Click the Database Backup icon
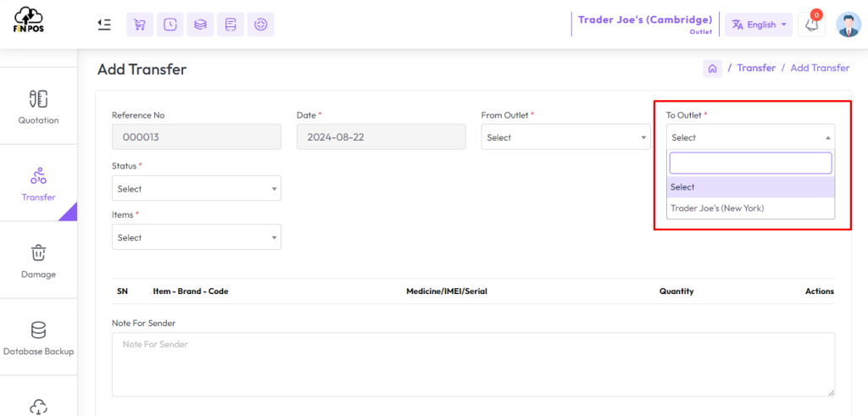The width and height of the screenshot is (868, 416). coord(38,330)
